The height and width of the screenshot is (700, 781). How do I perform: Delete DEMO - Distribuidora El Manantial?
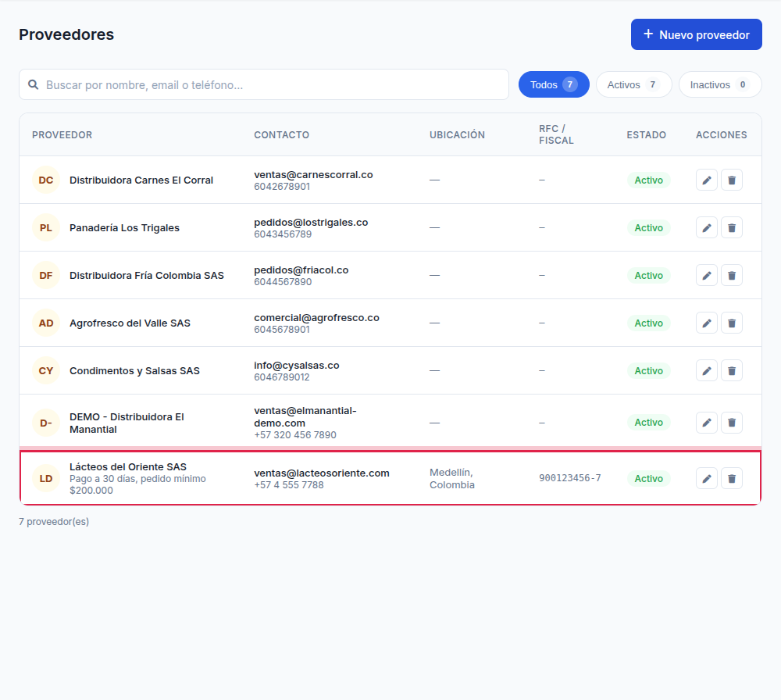(732, 423)
